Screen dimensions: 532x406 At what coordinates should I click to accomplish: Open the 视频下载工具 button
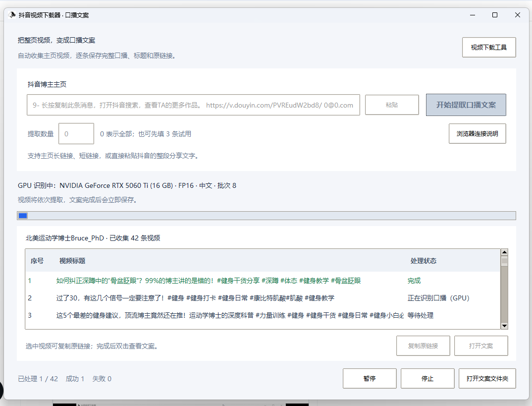489,47
